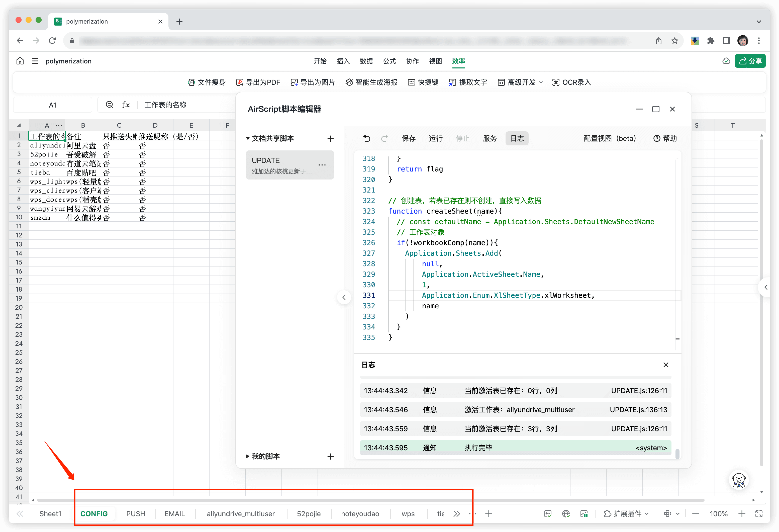Click the green 分享 share button

[750, 61]
